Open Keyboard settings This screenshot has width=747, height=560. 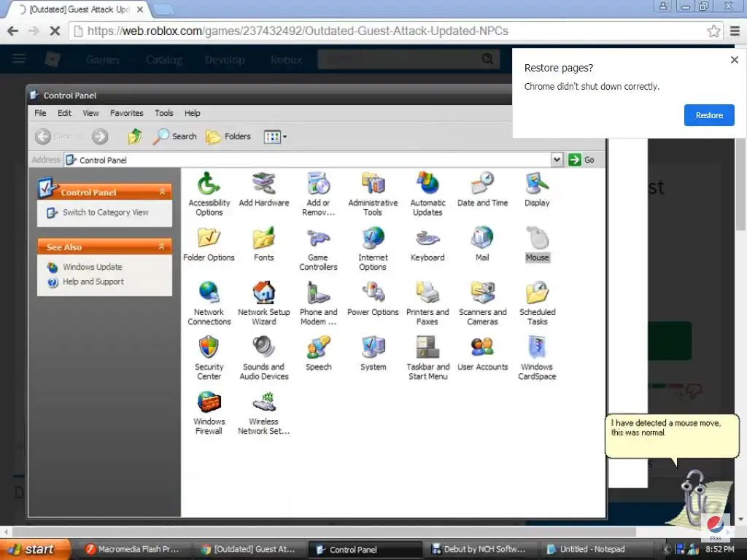pos(427,244)
